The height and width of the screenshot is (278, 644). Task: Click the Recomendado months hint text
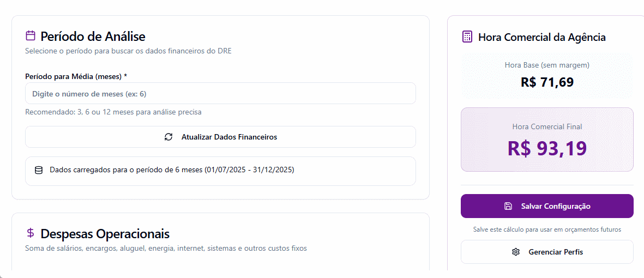[113, 112]
